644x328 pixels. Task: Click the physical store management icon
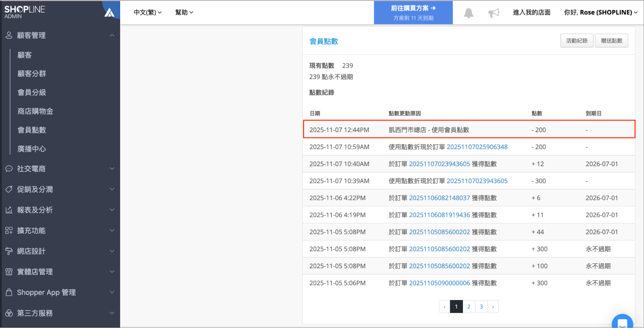click(9, 272)
